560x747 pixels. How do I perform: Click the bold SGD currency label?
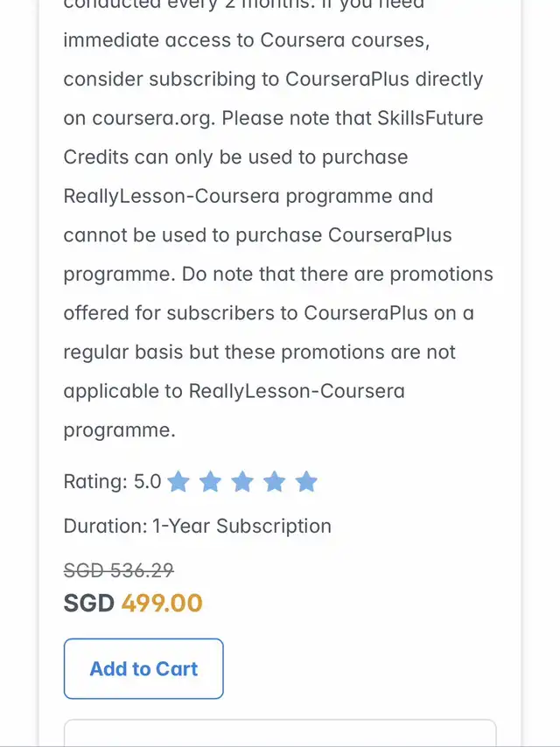[x=89, y=603]
